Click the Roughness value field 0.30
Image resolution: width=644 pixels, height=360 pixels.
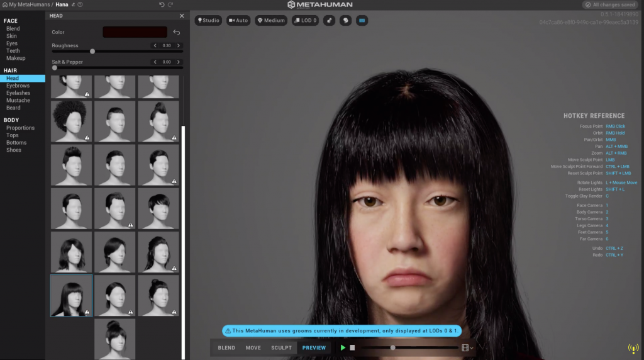(166, 45)
